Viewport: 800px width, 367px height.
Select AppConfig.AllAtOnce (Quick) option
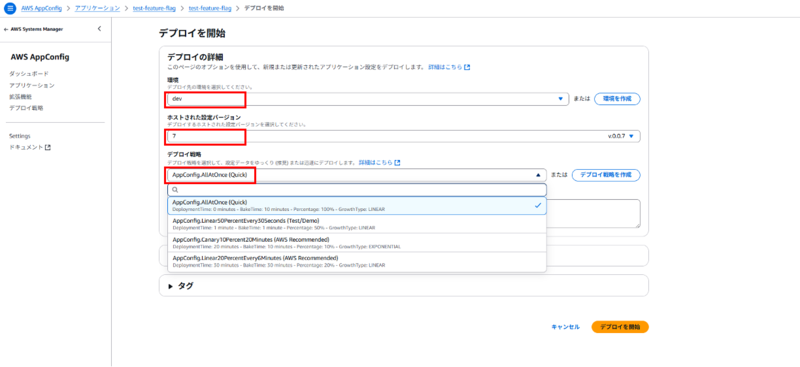coord(357,205)
